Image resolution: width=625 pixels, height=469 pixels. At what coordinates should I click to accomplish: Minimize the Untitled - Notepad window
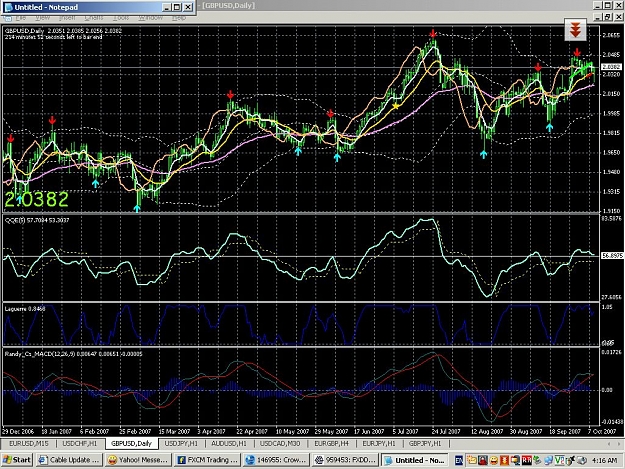click(167, 7)
